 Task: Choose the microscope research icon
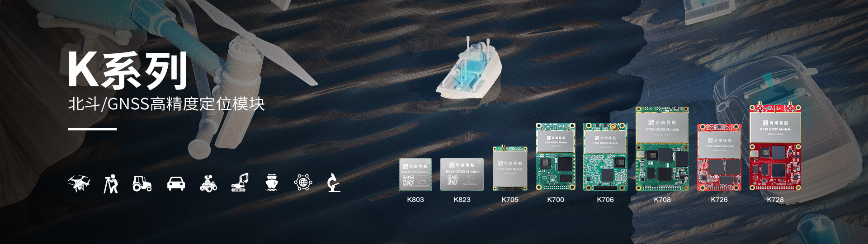tap(334, 183)
